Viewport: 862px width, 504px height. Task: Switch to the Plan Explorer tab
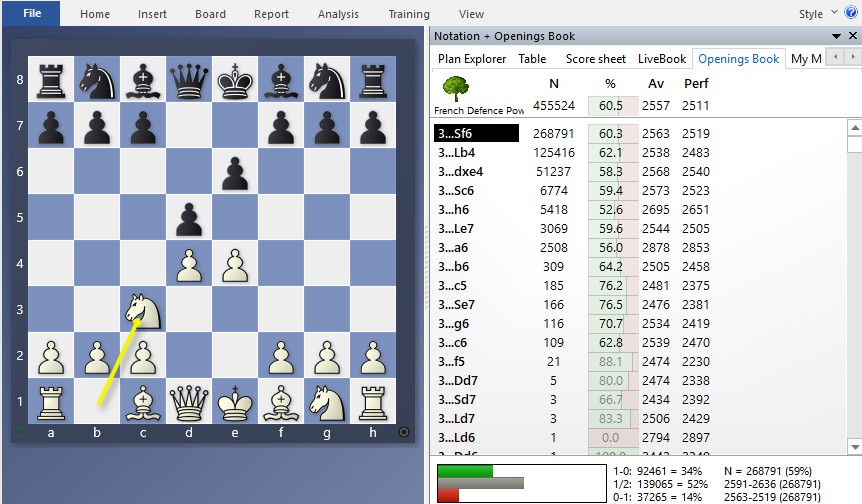click(x=472, y=59)
